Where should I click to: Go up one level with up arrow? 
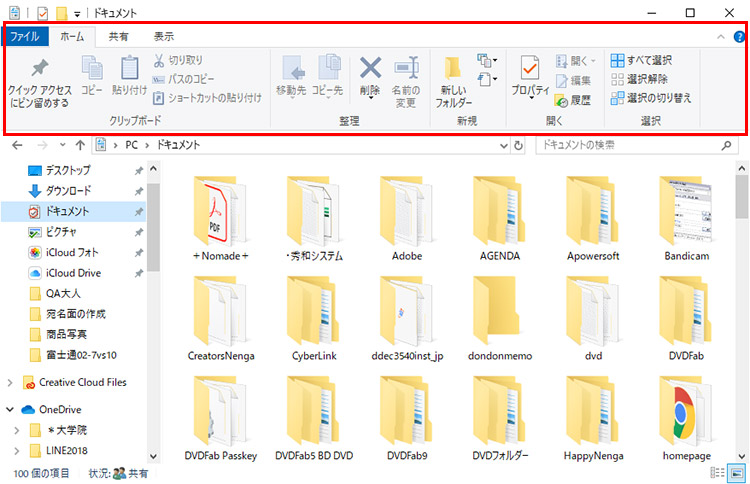80,145
